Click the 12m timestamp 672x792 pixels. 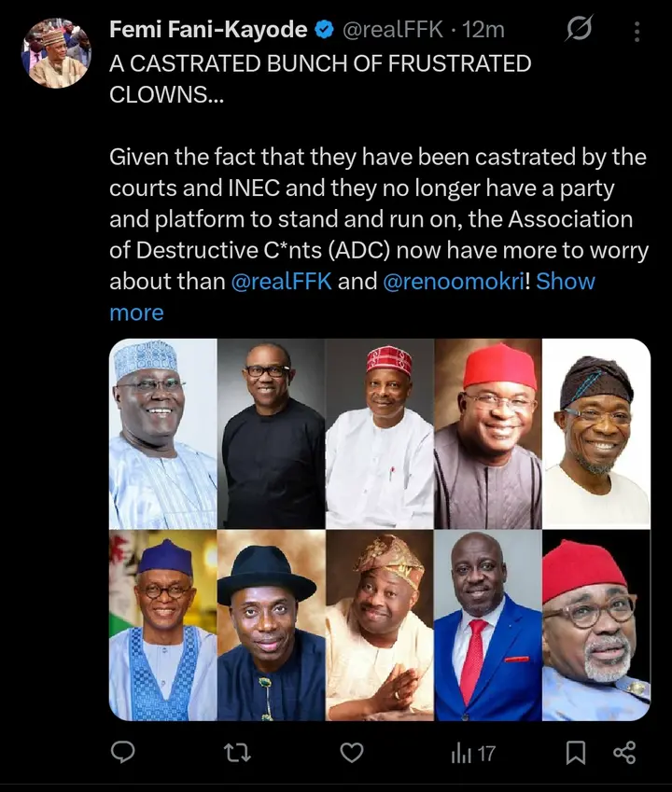pos(483,30)
